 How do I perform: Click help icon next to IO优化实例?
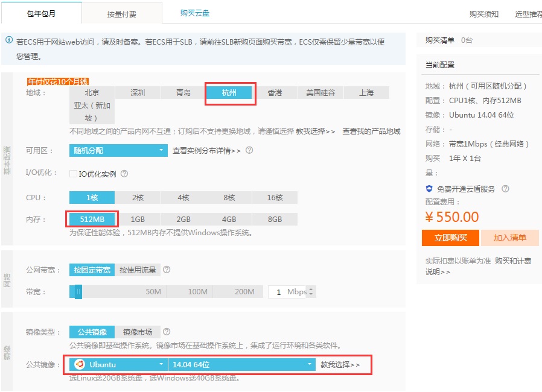click(x=124, y=174)
